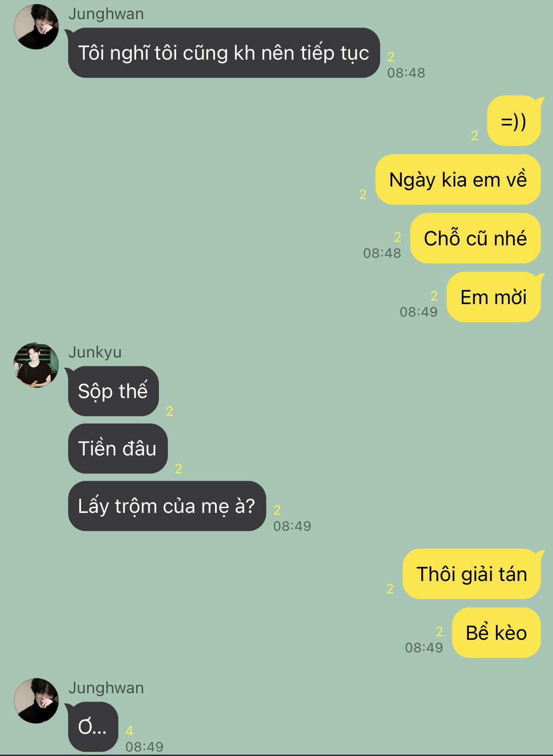Open Junghwan's avatar beside the 'Ơ...' message

click(x=36, y=701)
